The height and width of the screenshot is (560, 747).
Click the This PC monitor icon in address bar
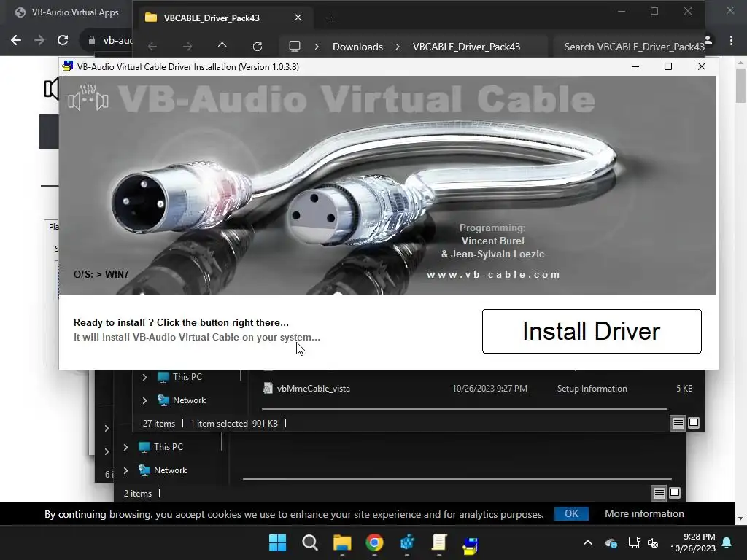pos(295,47)
